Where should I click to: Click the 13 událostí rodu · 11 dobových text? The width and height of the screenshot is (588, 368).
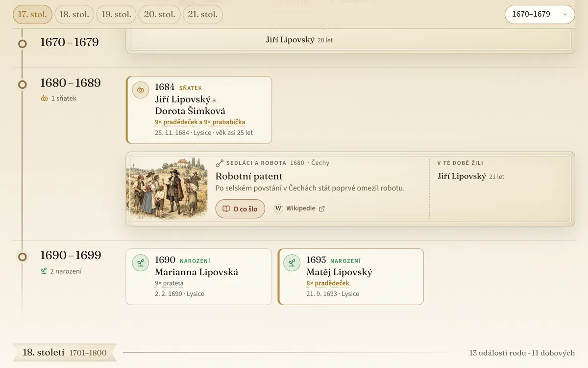pos(522,353)
